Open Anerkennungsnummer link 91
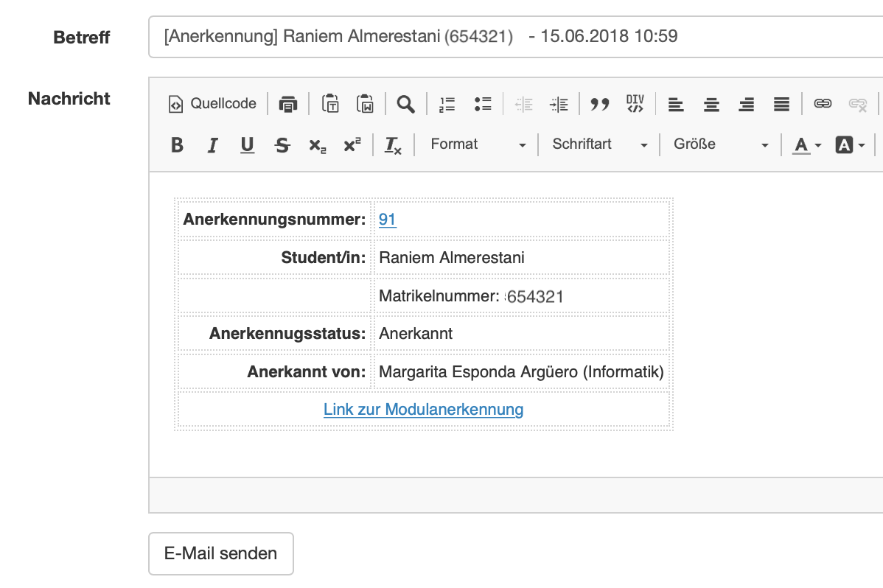The image size is (883, 588). tap(388, 219)
